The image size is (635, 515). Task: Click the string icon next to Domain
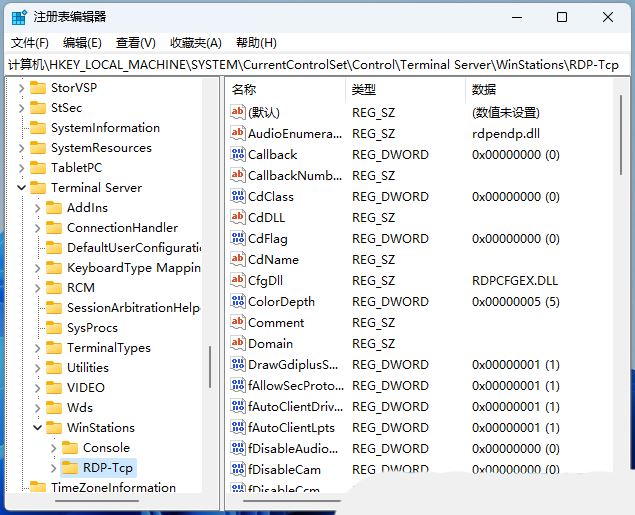point(238,343)
